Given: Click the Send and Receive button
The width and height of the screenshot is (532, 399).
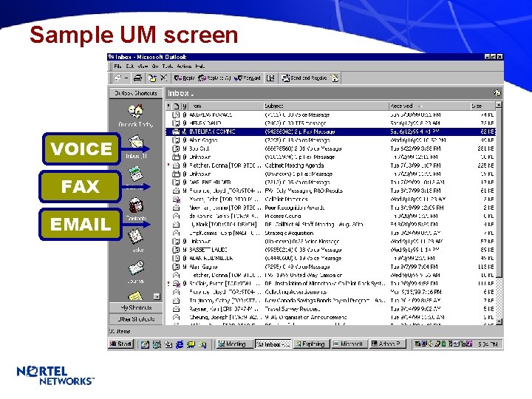Looking at the screenshot, I should click(x=304, y=78).
